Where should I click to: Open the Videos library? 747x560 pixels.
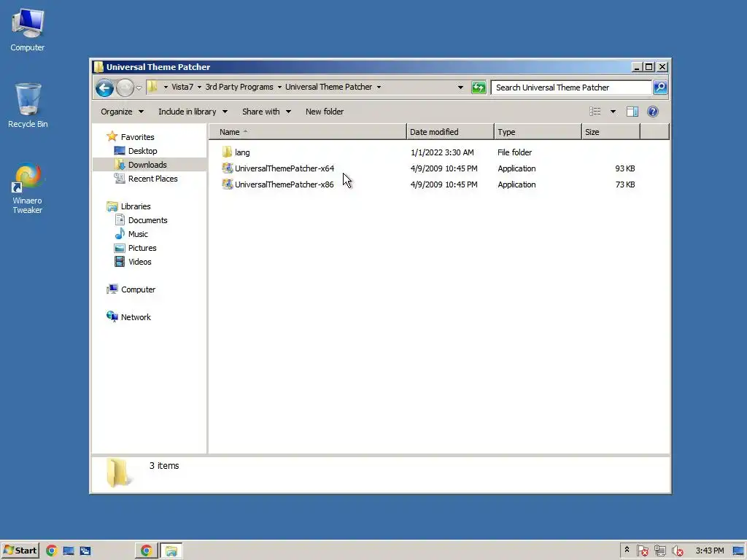tap(133, 262)
